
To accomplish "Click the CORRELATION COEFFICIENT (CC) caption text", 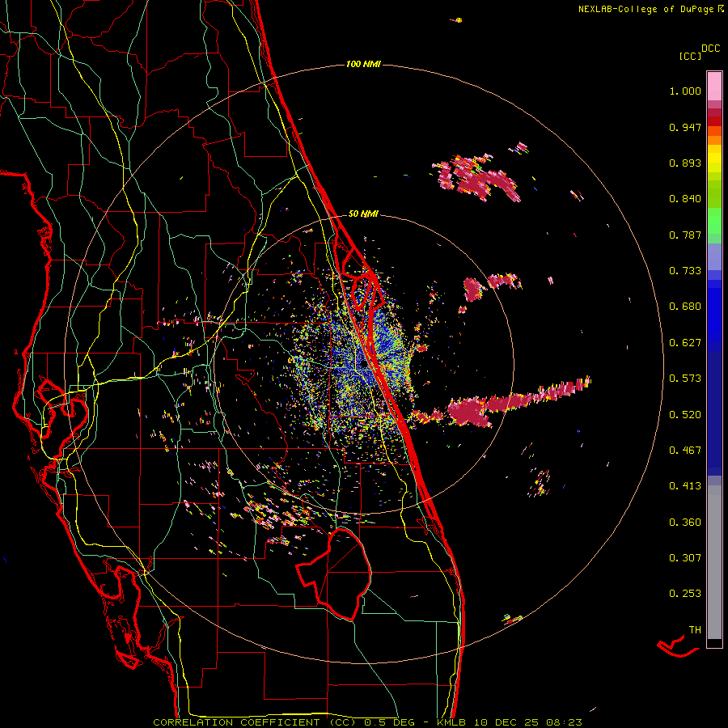I will [255, 722].
